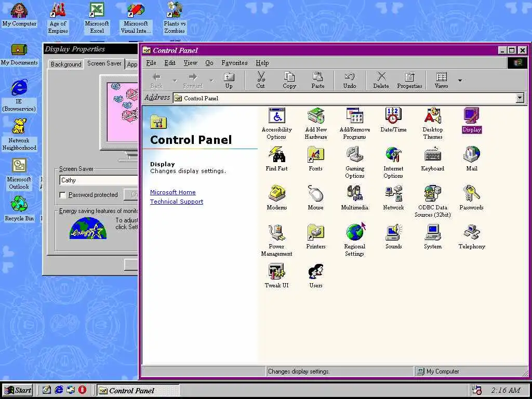Follow the Technical Support link
Screen dimensions: 532x399
pos(177,202)
